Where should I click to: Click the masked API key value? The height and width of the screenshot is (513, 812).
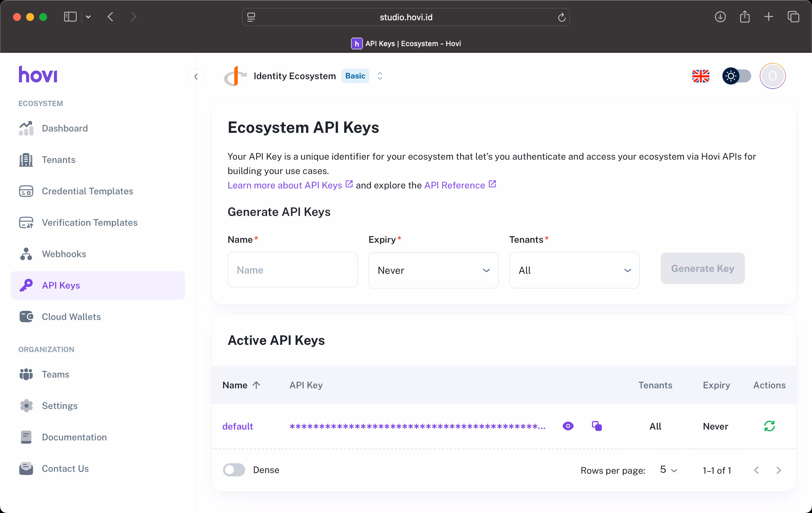click(417, 426)
